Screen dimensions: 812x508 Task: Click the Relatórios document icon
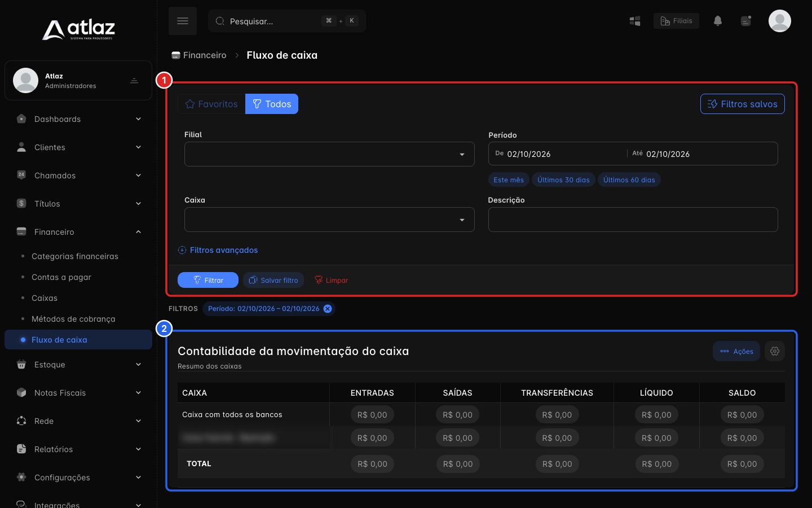click(21, 449)
